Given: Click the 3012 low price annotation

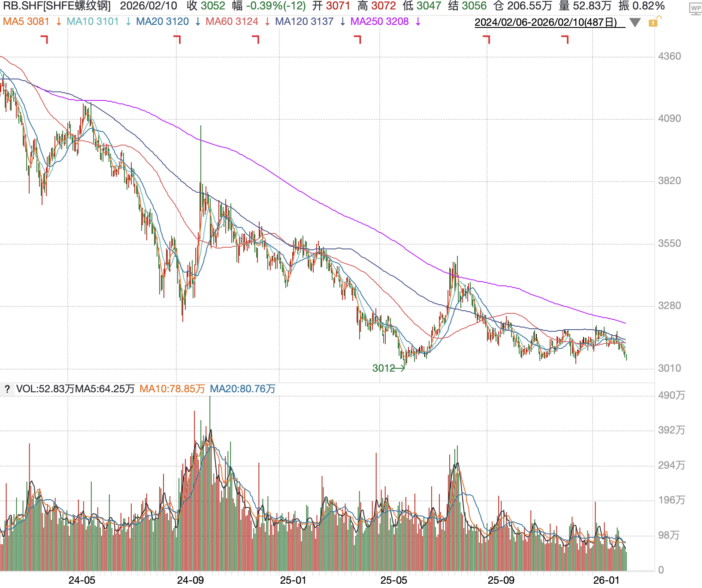Looking at the screenshot, I should coord(384,368).
